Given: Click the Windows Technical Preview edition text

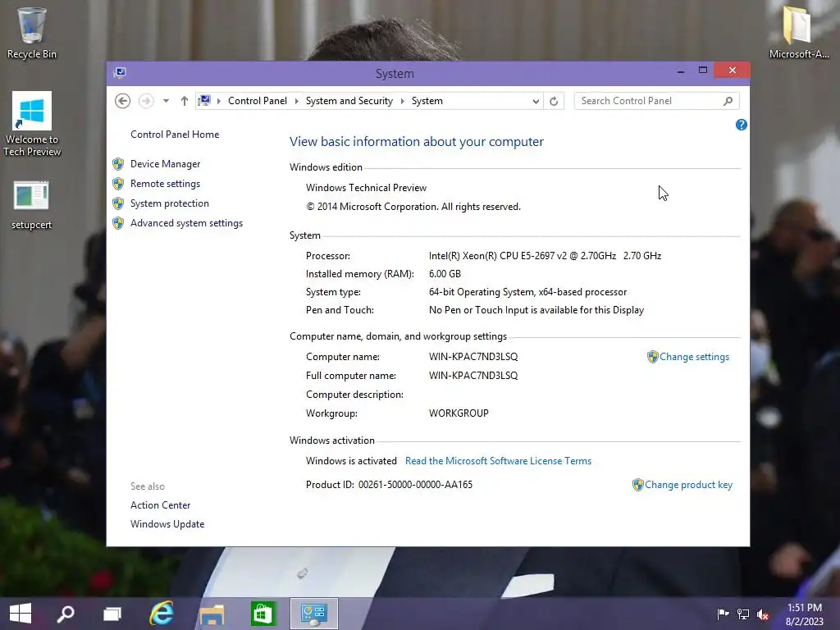Looking at the screenshot, I should (366, 188).
